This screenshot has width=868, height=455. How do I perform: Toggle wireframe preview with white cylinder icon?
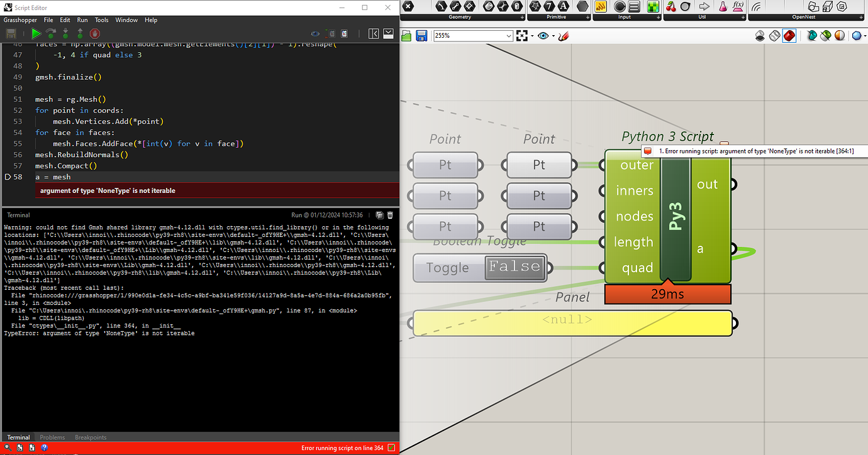tap(774, 36)
